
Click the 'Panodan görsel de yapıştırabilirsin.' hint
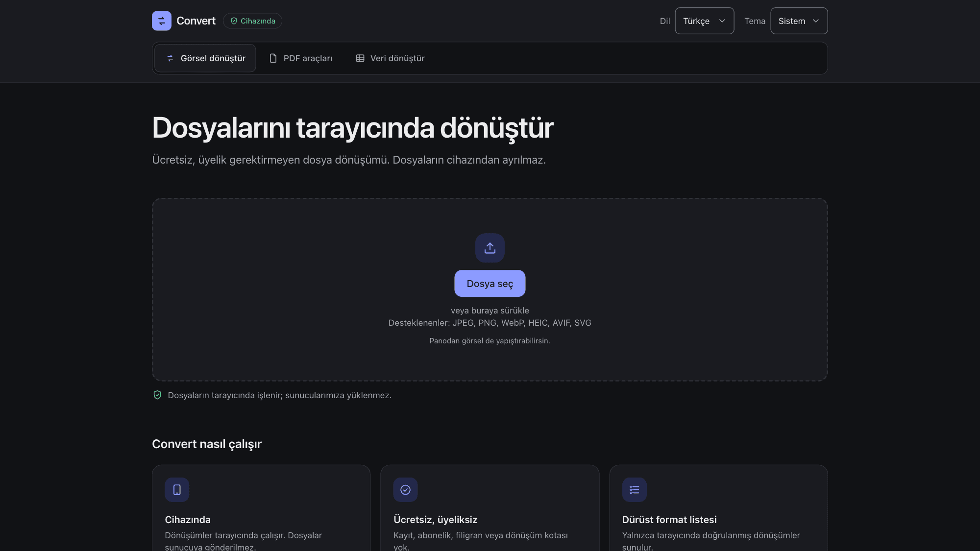click(490, 341)
